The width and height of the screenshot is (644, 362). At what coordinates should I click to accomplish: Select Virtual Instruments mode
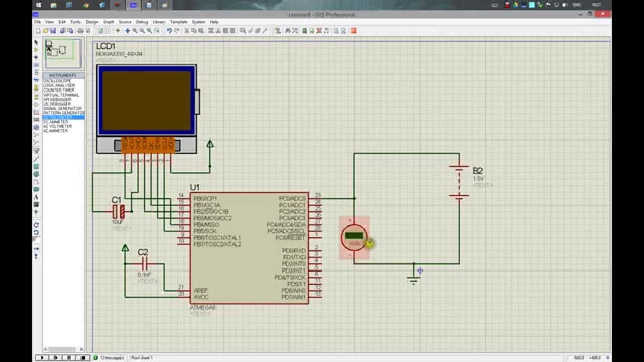point(36,150)
